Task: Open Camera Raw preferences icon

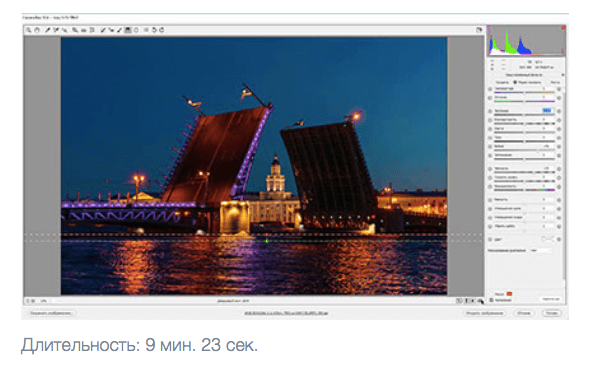Action: (x=146, y=30)
